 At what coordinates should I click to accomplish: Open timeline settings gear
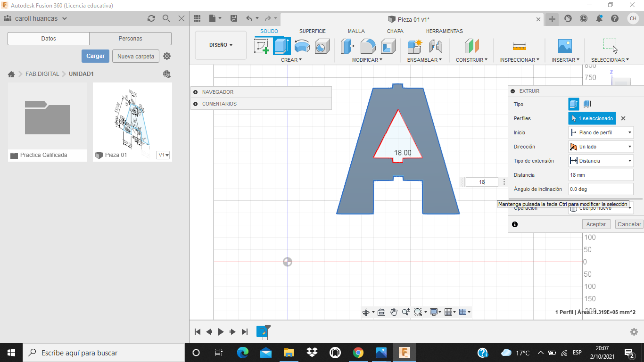point(634,332)
